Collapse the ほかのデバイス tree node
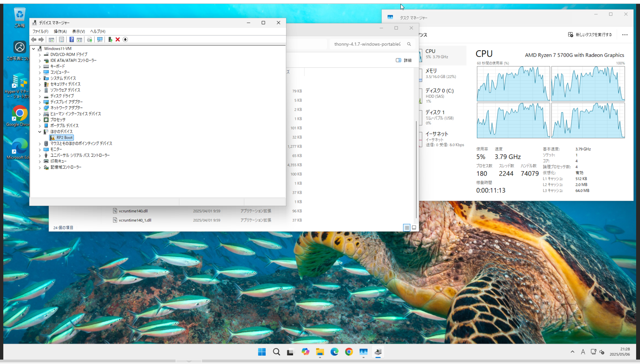This screenshot has height=364, width=640. [40, 132]
